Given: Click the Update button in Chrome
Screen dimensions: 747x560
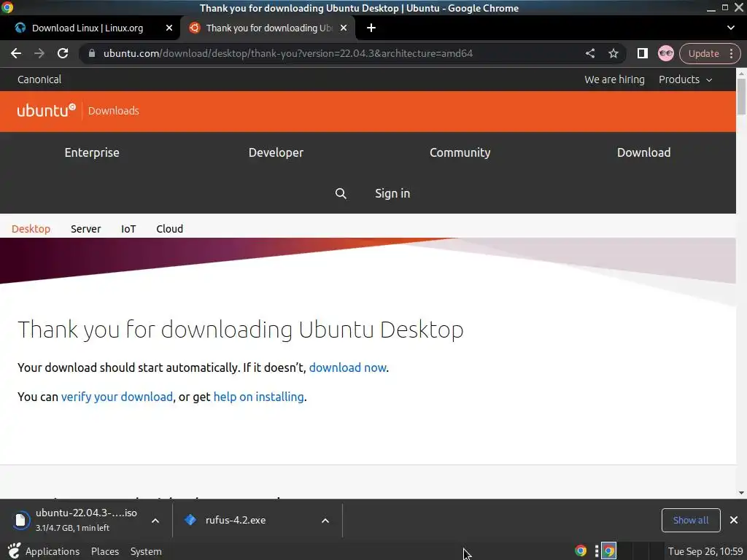Looking at the screenshot, I should [703, 53].
